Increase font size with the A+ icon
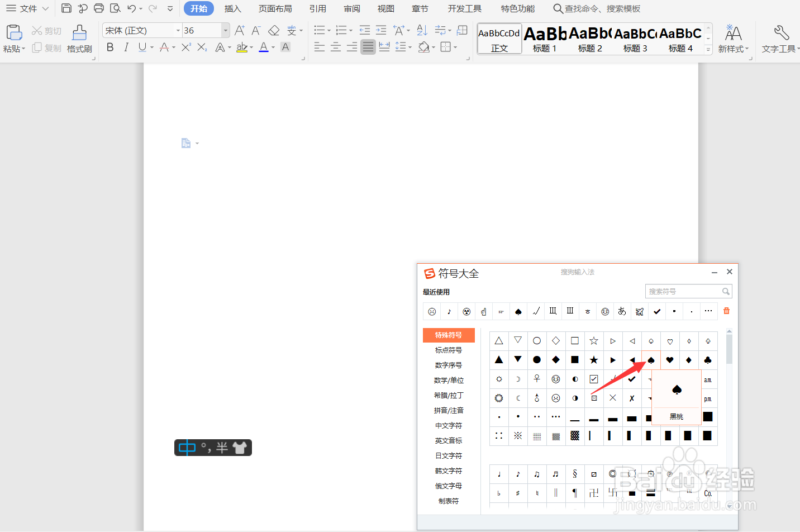800x532 pixels. coord(240,30)
